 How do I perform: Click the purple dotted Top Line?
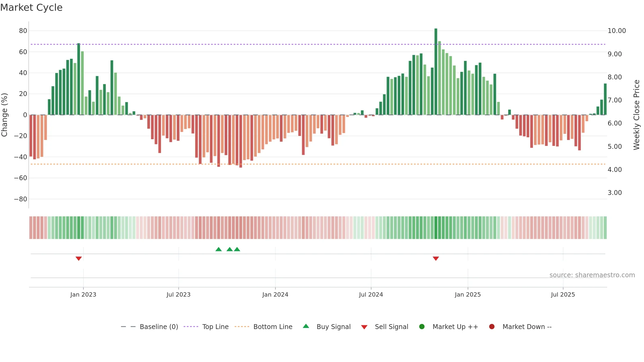tap(318, 44)
